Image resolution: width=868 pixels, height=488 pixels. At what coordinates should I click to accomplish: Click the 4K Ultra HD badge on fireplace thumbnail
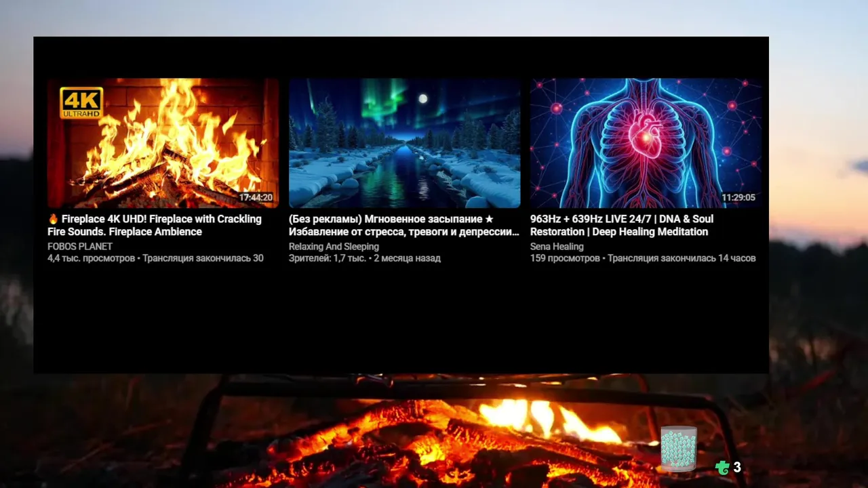click(81, 103)
